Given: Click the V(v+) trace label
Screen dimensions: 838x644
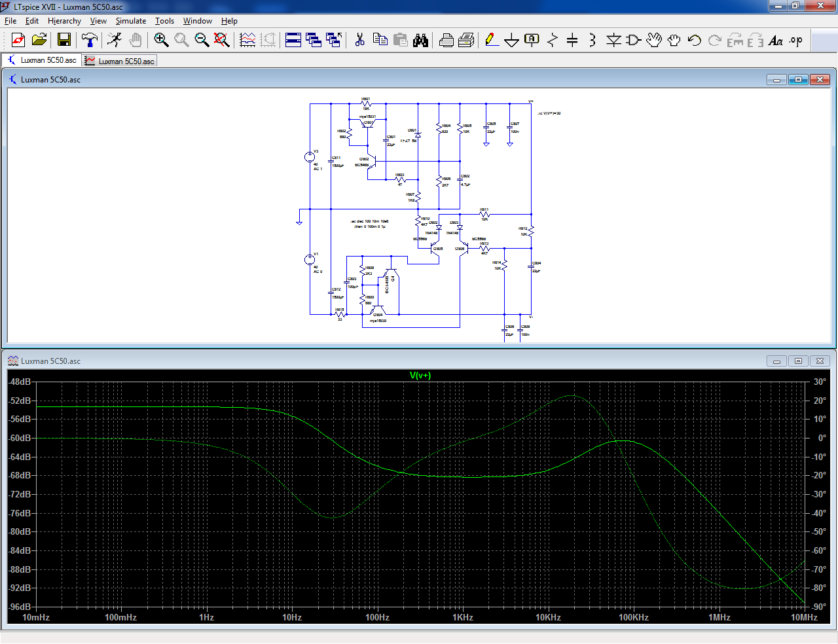Looking at the screenshot, I should tap(420, 375).
